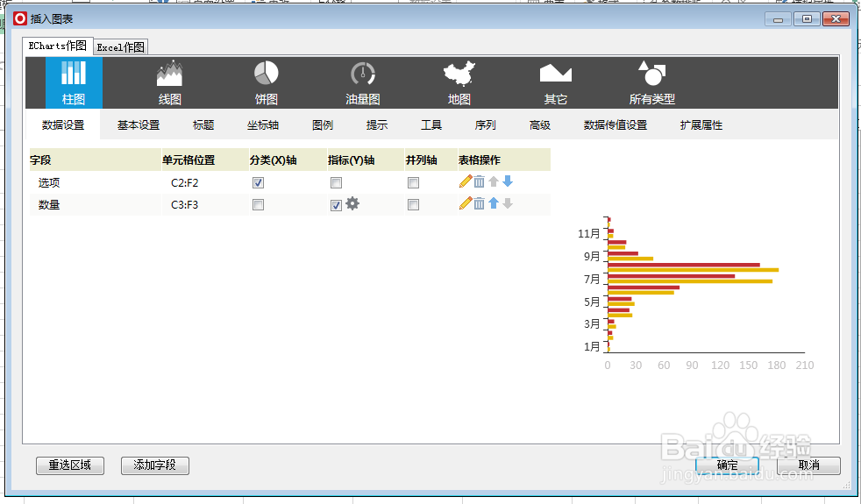Screen dimensions: 861x504
Task: Open the 高级 tab
Action: coord(540,125)
